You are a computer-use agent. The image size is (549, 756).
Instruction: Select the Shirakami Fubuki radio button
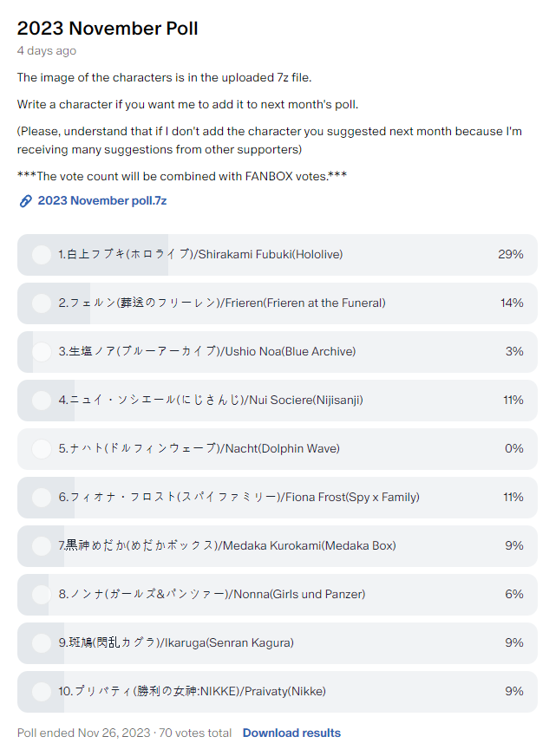[41, 255]
